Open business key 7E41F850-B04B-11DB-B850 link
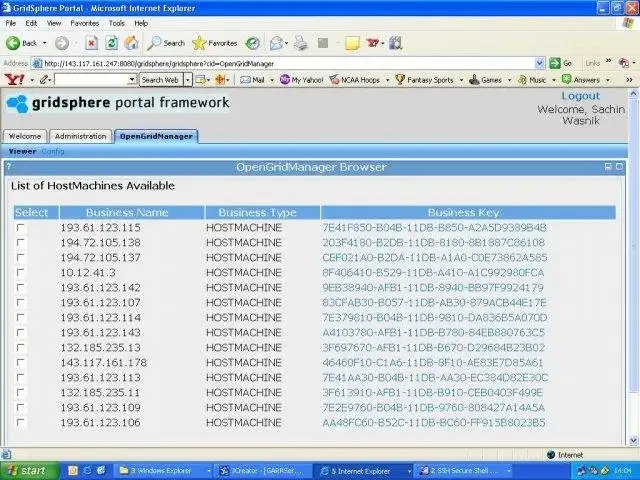 pyautogui.click(x=434, y=227)
